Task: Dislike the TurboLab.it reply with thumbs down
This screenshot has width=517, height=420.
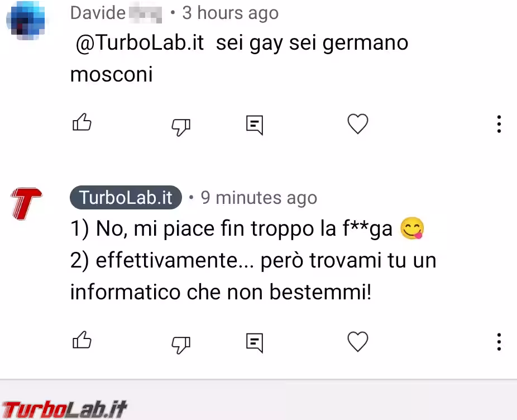Action: pyautogui.click(x=181, y=345)
